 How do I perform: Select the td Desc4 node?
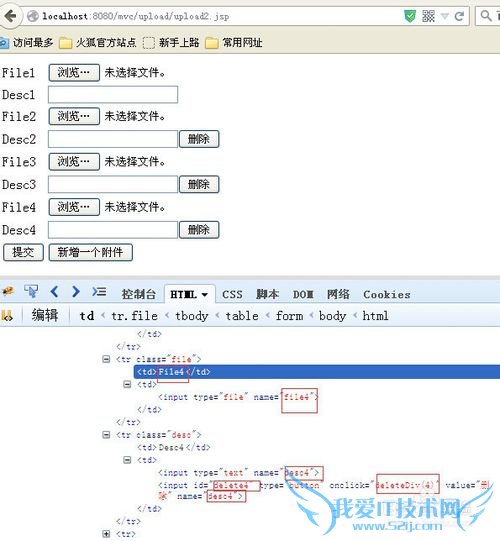tap(174, 447)
